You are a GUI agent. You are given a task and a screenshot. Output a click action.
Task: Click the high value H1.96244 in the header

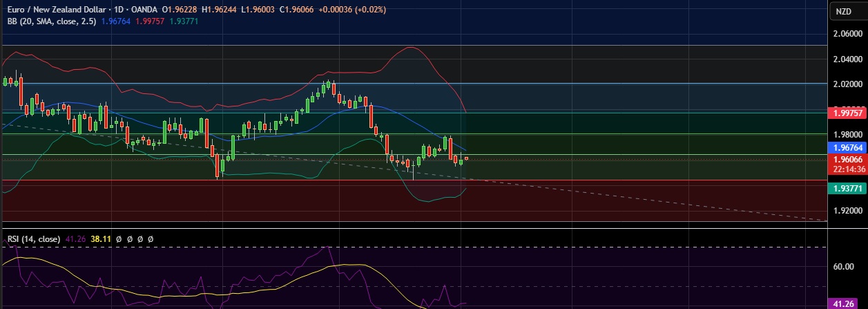tap(220, 10)
